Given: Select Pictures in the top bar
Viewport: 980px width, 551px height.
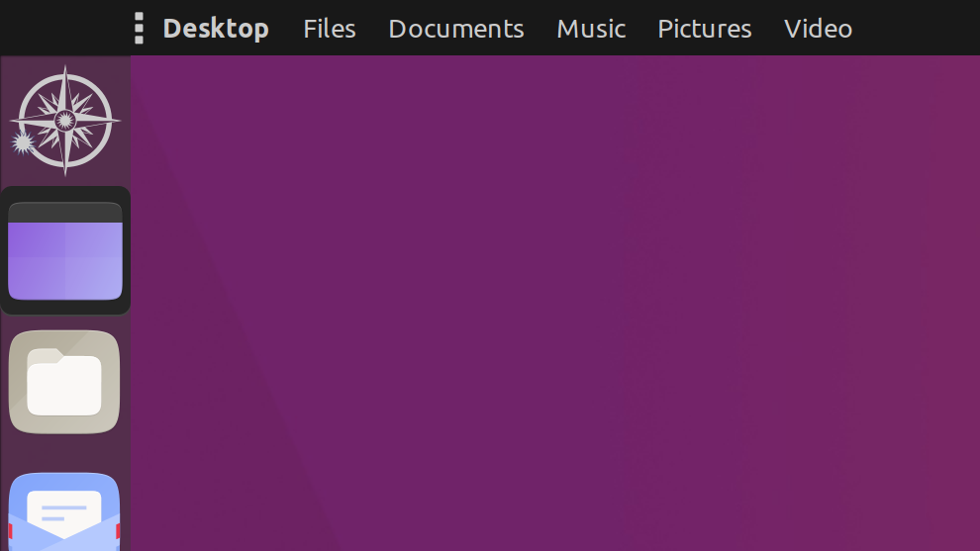Looking at the screenshot, I should [x=705, y=29].
